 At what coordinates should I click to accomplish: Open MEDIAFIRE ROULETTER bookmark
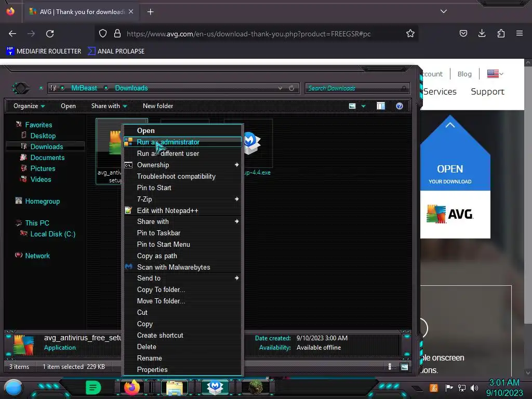44,51
